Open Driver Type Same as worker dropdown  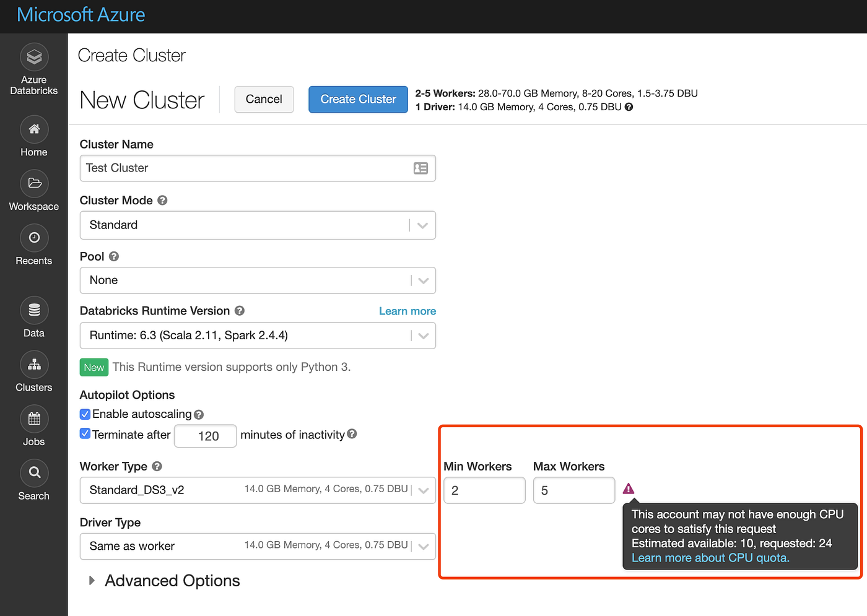pyautogui.click(x=258, y=546)
